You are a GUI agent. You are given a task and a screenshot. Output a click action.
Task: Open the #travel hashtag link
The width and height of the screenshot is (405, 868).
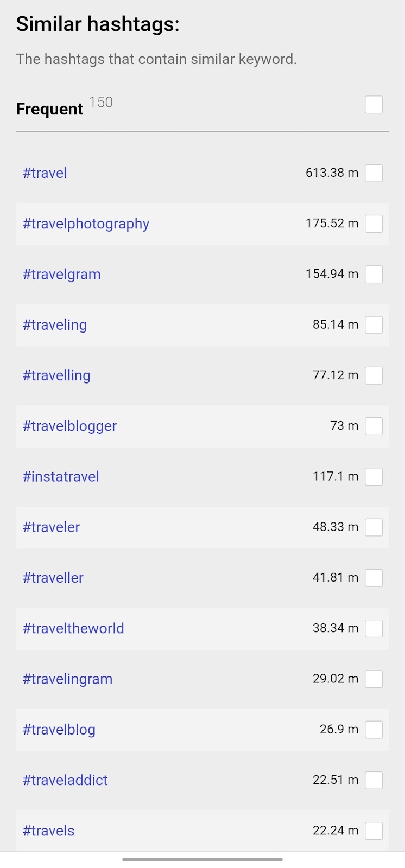click(x=45, y=173)
